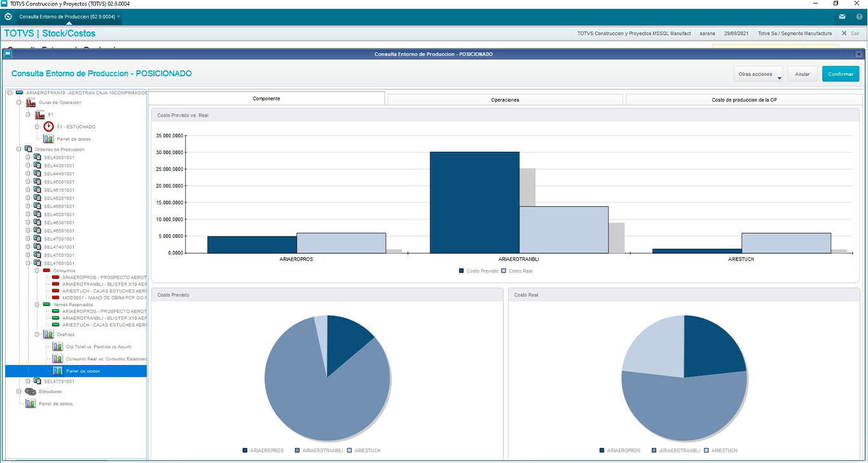Select MOD3001 - MANO DE OBRA consumption item
Screen dimensions: 868x463
pos(104,297)
